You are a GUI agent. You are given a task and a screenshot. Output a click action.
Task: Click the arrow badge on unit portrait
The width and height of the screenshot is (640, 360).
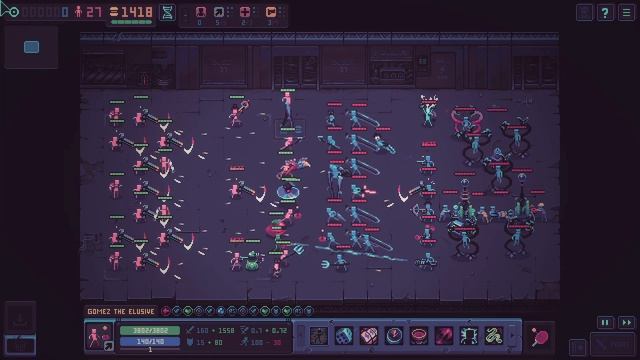click(109, 346)
